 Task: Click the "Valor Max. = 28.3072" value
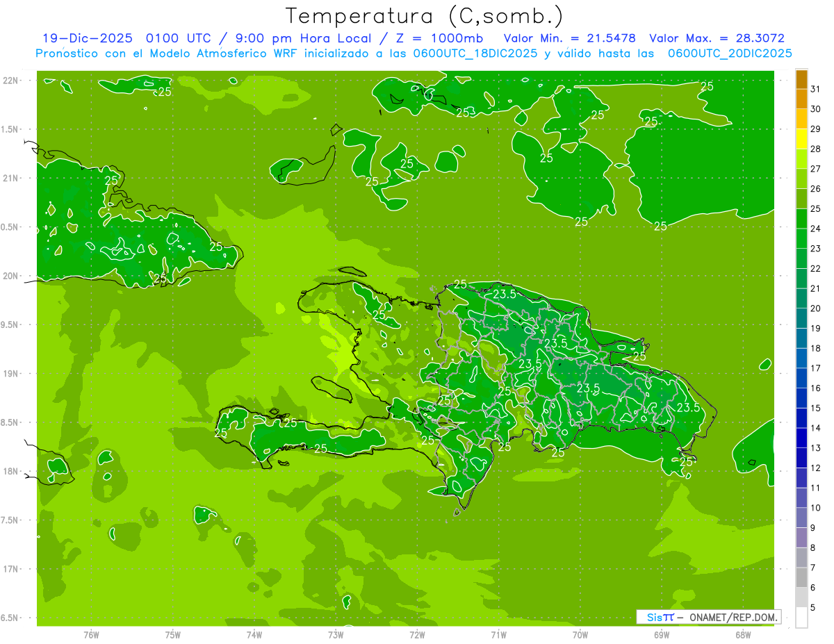click(x=717, y=38)
